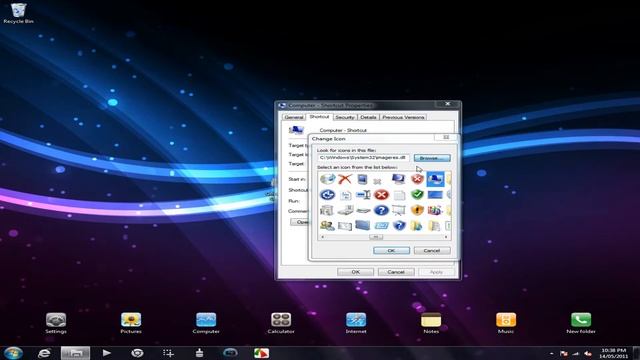Image resolution: width=640 pixels, height=360 pixels.
Task: Click the taskbar clock showing 10:38 PM
Action: tap(613, 353)
